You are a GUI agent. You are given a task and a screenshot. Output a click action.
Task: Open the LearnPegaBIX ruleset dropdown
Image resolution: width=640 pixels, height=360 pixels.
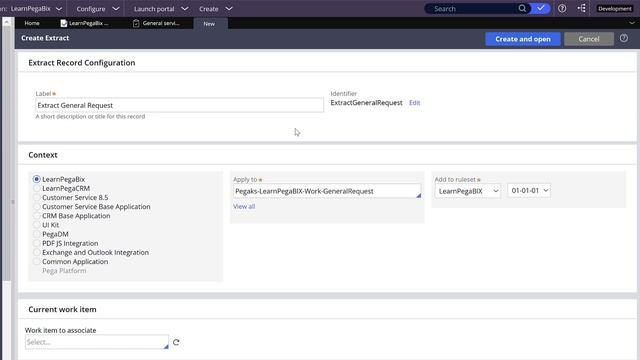tap(468, 191)
